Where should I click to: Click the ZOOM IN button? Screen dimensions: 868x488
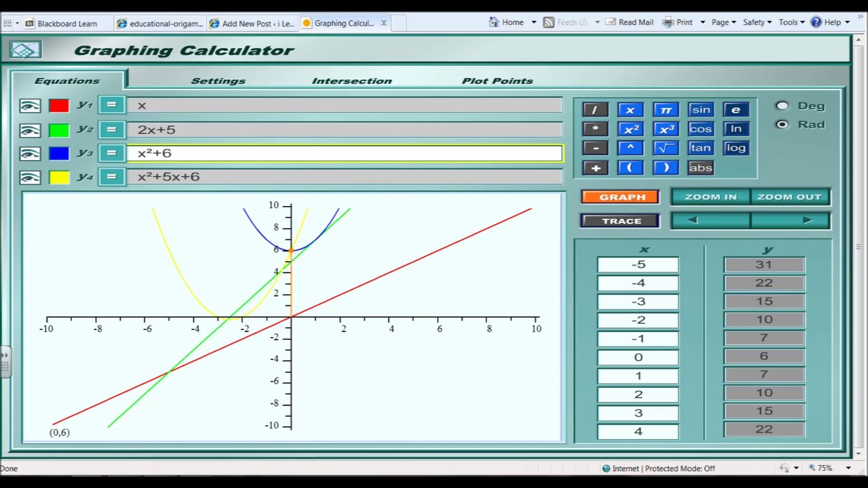tap(711, 197)
